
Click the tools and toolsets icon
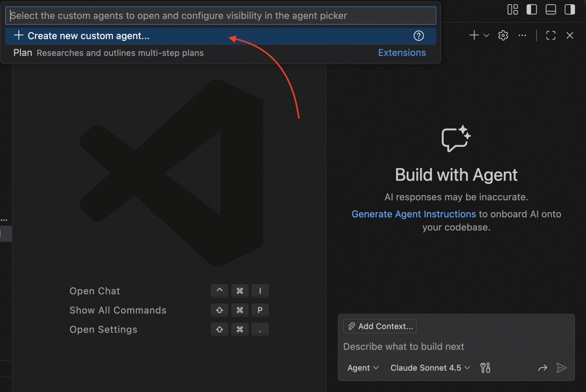pos(485,368)
